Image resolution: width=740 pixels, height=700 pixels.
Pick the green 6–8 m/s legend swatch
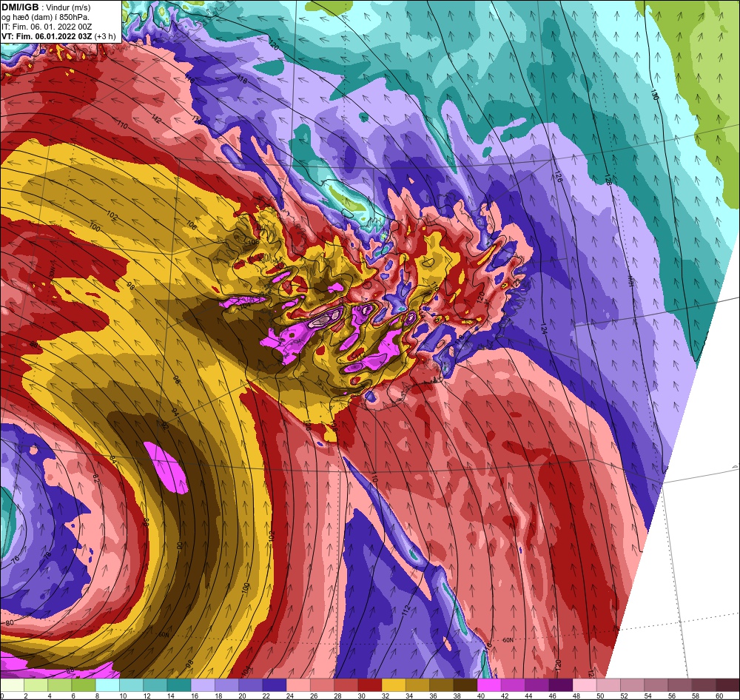coord(84,685)
